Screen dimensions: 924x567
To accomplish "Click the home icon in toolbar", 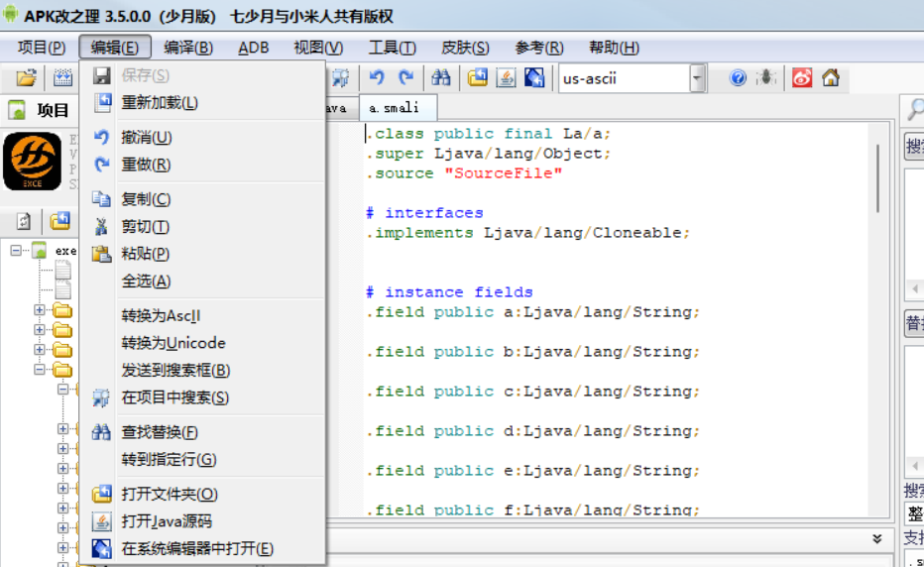I will click(831, 77).
